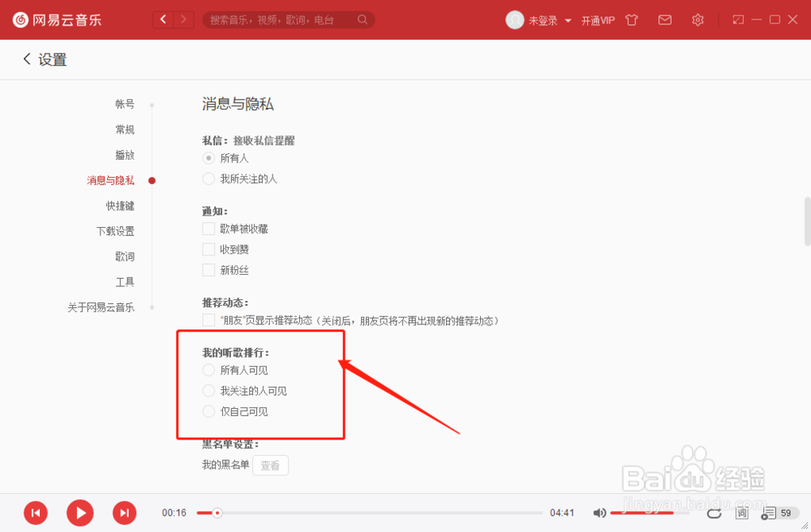Go back with the navigation left arrow
811x532 pixels.
pyautogui.click(x=164, y=19)
